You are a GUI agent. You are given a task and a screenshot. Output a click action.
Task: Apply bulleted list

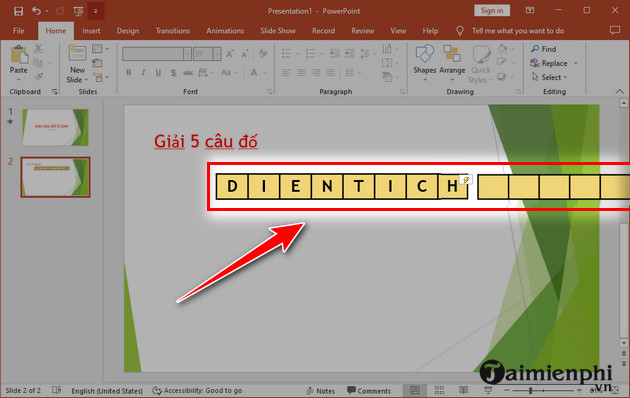point(286,53)
